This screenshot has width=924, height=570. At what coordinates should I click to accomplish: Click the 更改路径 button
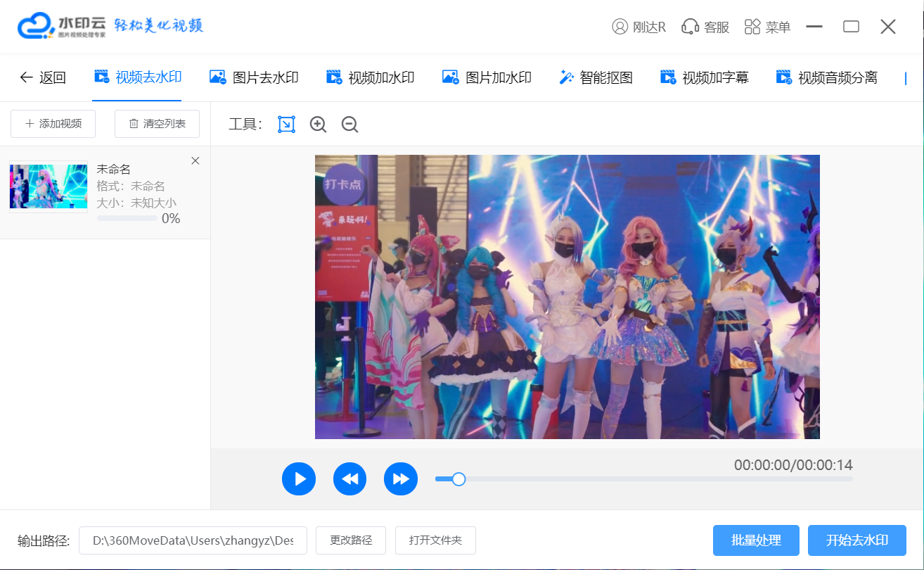pos(352,540)
